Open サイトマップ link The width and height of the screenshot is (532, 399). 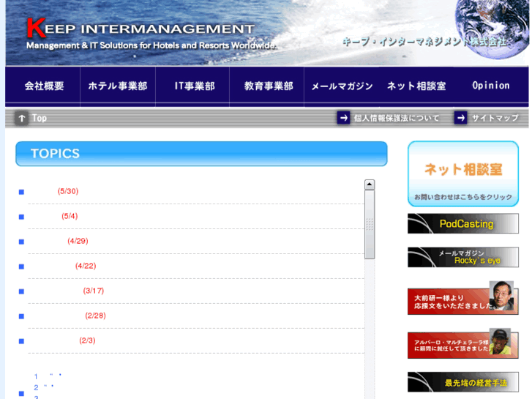[495, 118]
